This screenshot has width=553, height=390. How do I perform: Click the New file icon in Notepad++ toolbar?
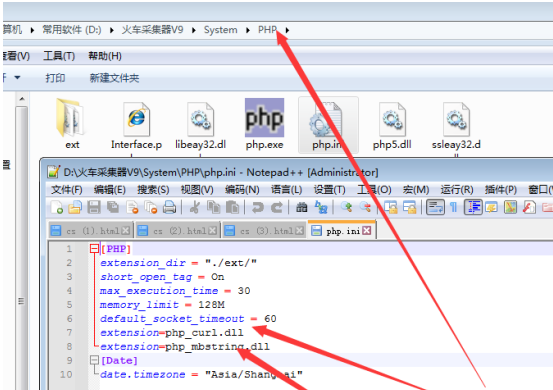coord(56,207)
